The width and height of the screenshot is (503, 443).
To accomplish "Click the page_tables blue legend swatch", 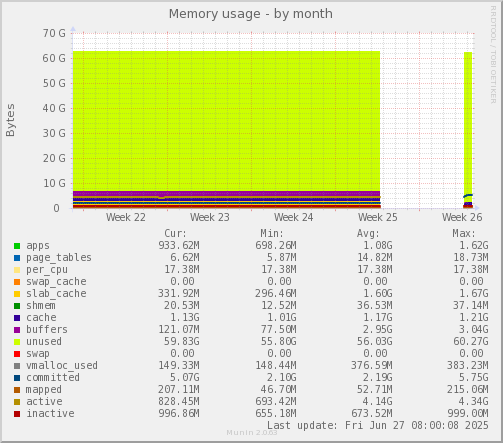I will 17,258.
